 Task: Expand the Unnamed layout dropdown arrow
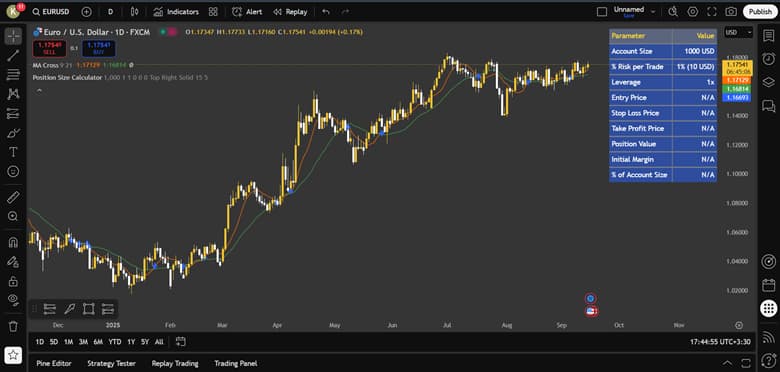(x=653, y=12)
